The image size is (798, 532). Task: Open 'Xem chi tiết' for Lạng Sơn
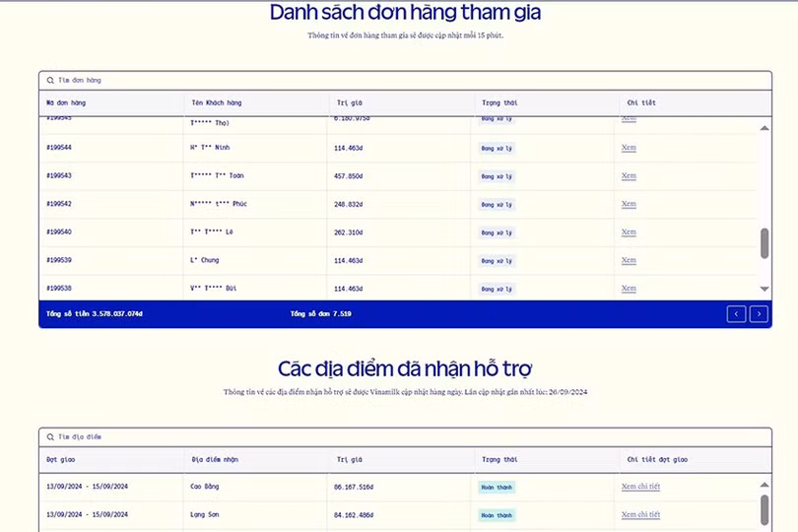click(x=640, y=514)
